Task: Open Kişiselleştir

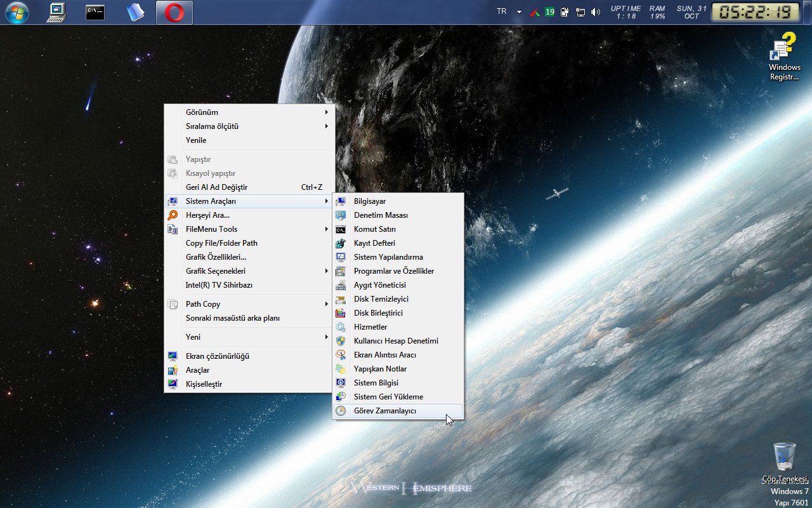Action: pyautogui.click(x=249, y=384)
